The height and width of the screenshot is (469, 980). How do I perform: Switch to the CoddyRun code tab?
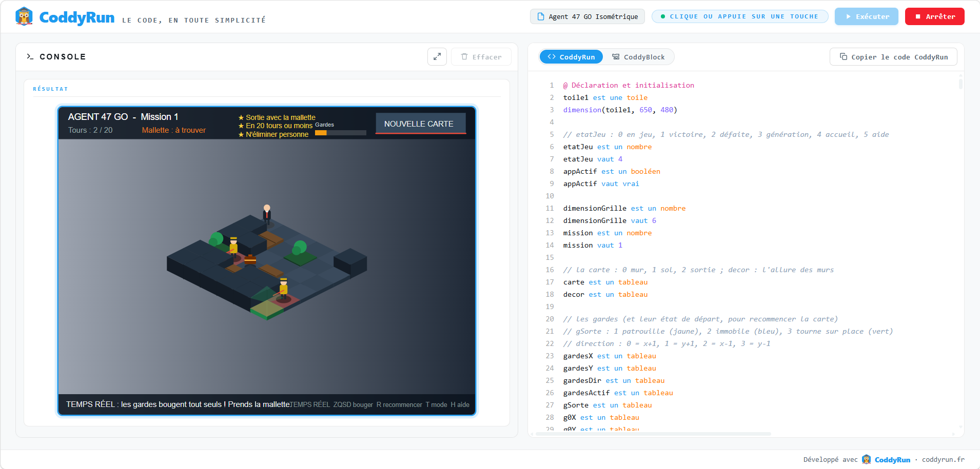tap(571, 57)
